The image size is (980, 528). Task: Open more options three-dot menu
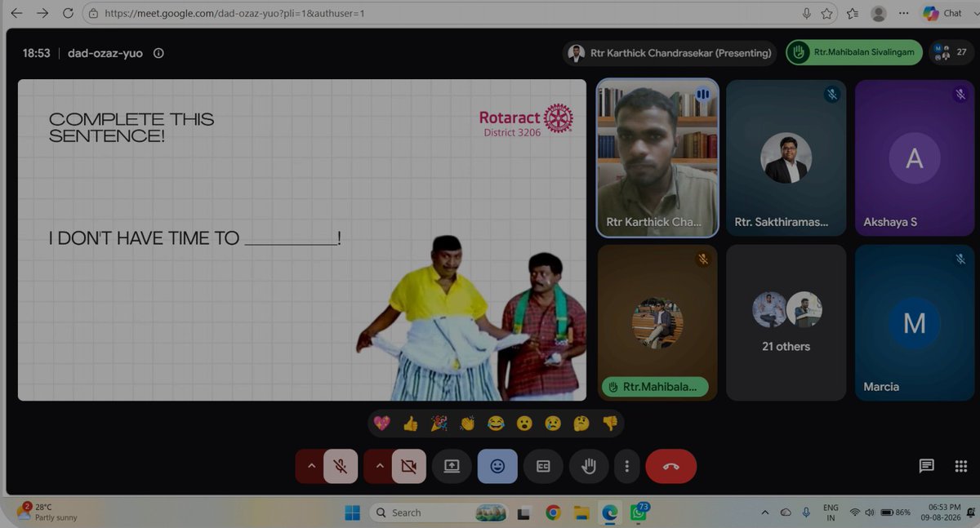[626, 466]
